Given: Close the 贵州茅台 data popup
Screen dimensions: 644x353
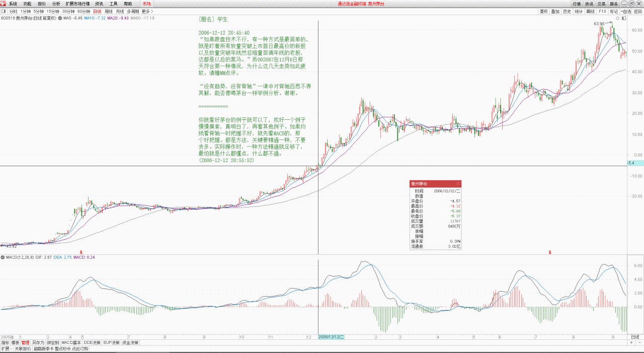Looking at the screenshot, I should coord(458,183).
